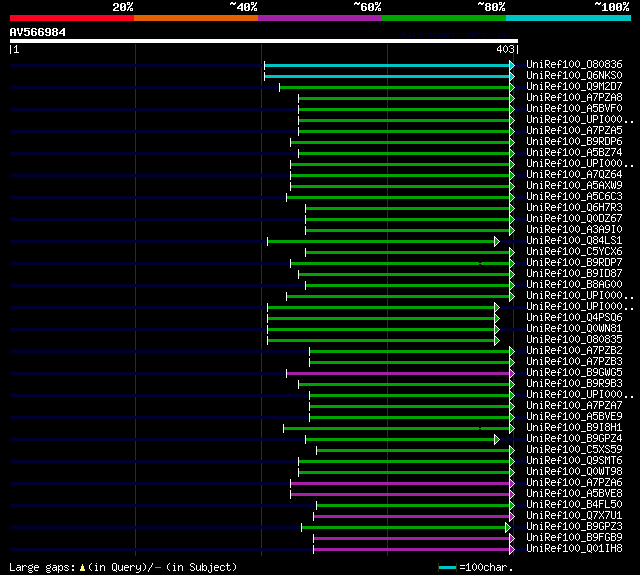Click the cyan =100char. scale marker
640x575 pixels.
447,567
